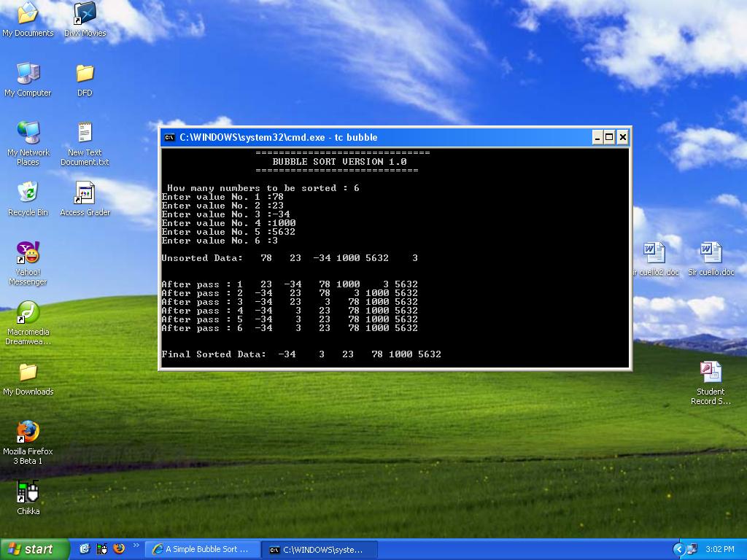Launch Chikka from the quick launch bar
The height and width of the screenshot is (560, 747).
pyautogui.click(x=102, y=549)
